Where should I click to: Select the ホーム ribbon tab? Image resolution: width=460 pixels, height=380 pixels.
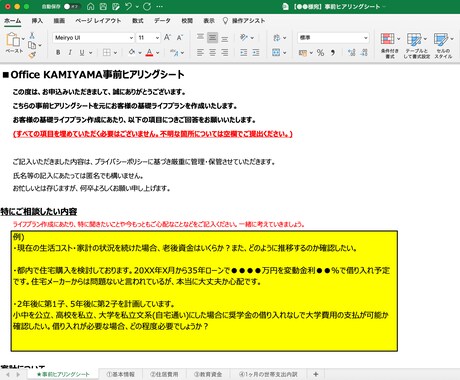[13, 21]
